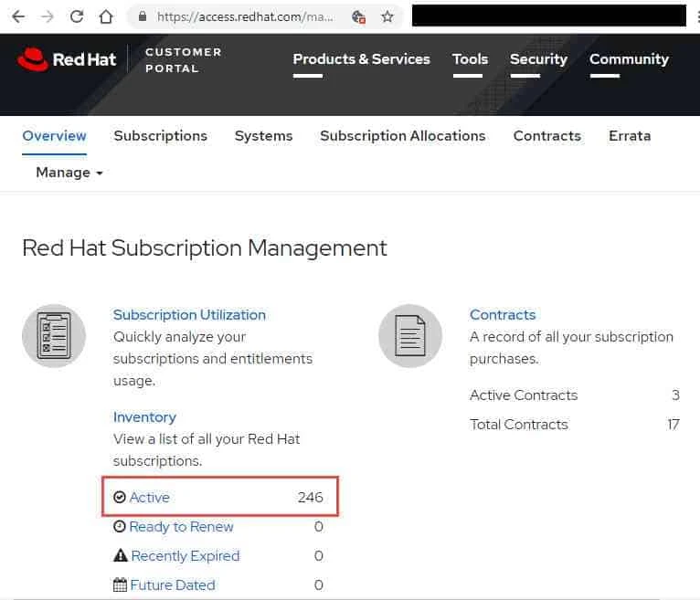Open Future Dated link
700x600 pixels.
pos(173,584)
